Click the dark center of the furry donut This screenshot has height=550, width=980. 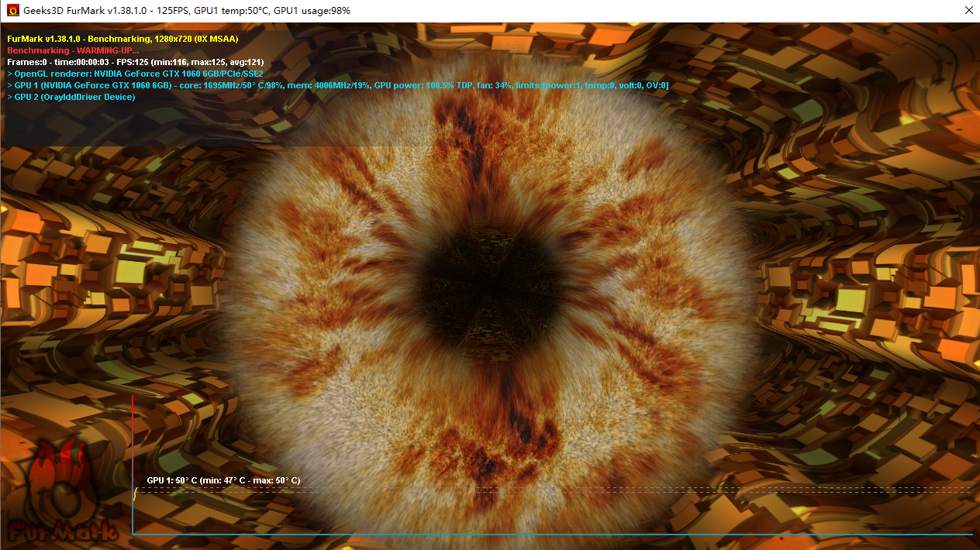tap(488, 287)
